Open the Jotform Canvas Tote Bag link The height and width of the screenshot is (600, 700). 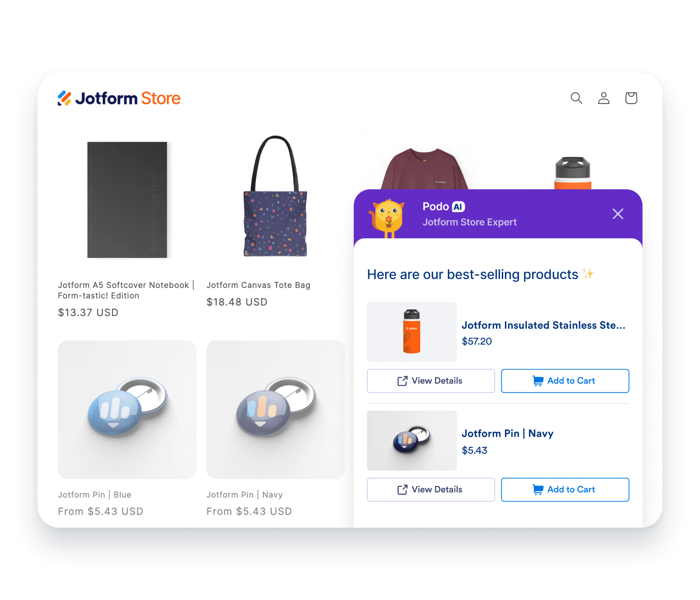tap(258, 285)
